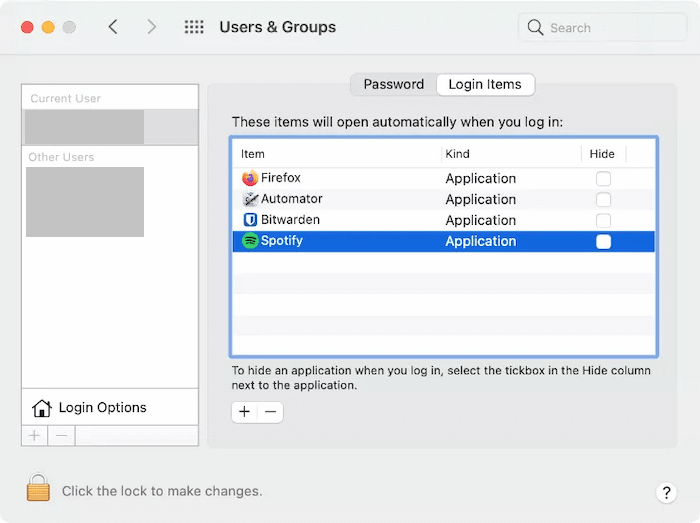Tick the Hide checkbox for Bitwarden
The height and width of the screenshot is (523, 700).
(x=603, y=220)
